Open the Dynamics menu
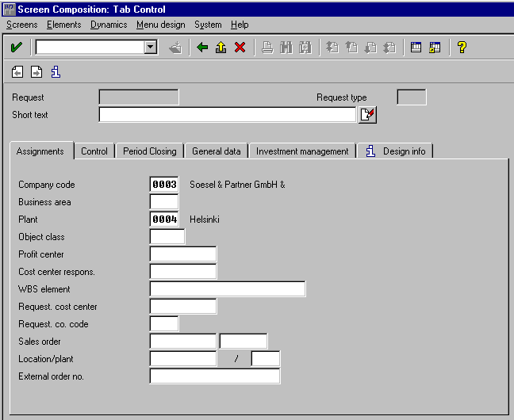Viewport: 514px width, 420px height. click(x=109, y=25)
